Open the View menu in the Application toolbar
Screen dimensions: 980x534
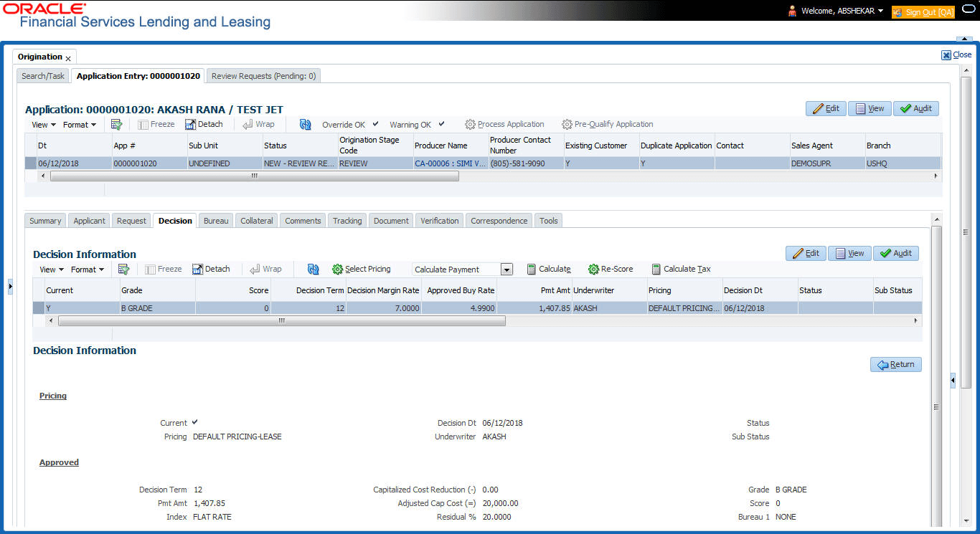43,125
